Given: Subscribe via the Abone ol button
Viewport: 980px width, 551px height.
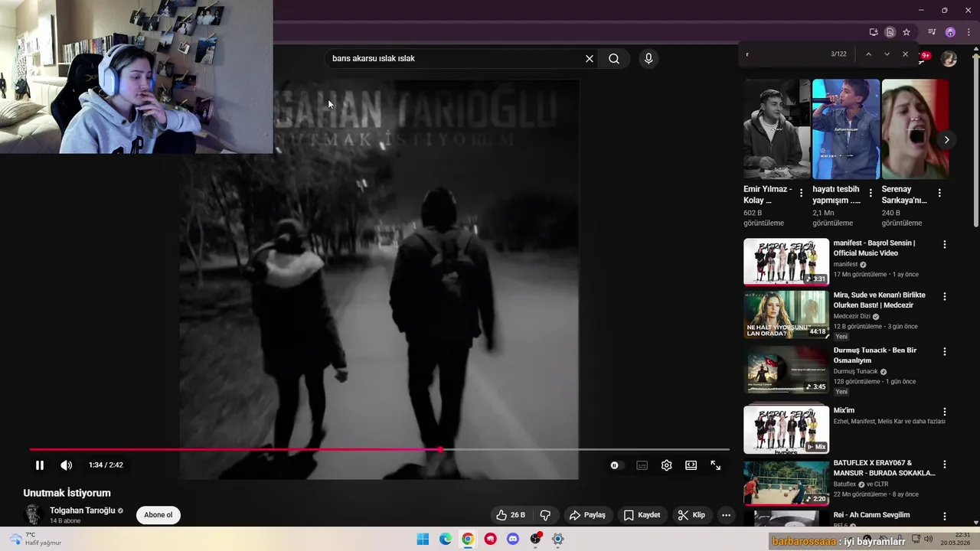Looking at the screenshot, I should [x=158, y=515].
